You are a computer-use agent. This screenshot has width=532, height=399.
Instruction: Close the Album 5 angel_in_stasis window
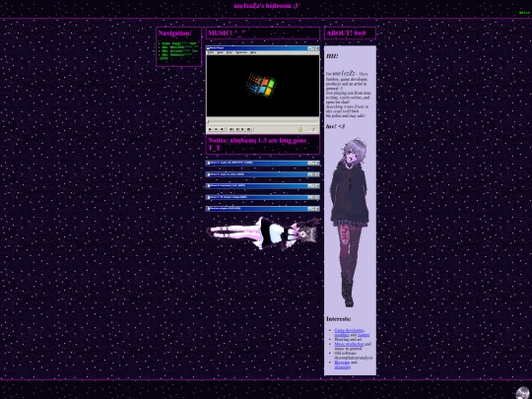[x=317, y=174]
